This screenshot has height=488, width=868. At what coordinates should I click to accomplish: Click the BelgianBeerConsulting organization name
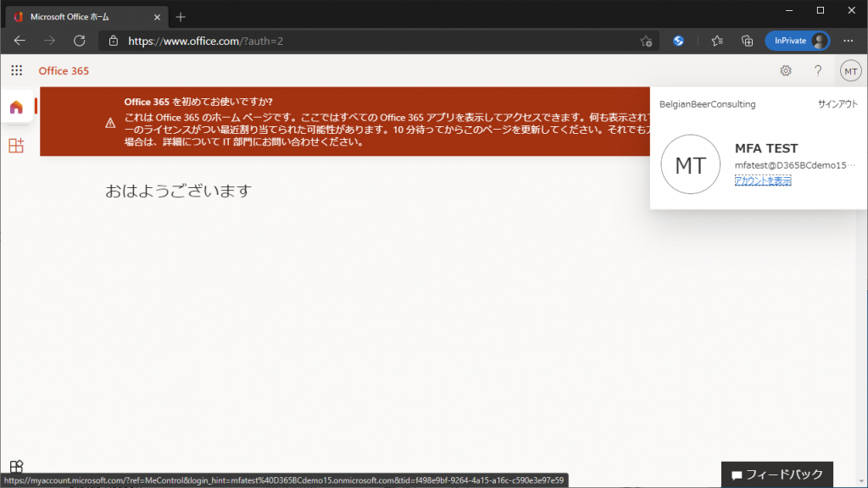click(708, 104)
